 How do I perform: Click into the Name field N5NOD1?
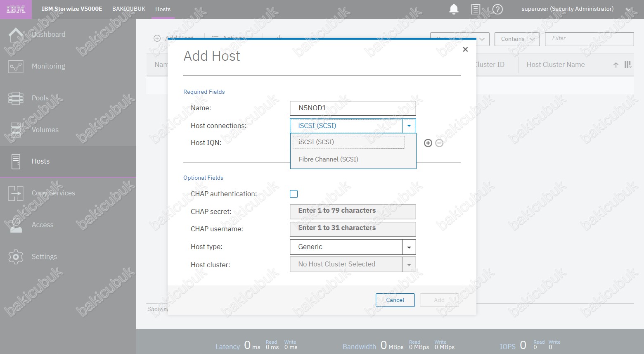(x=353, y=108)
